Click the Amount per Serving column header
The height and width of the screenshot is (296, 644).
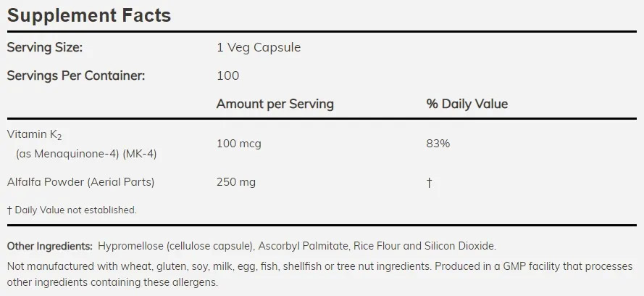pyautogui.click(x=275, y=104)
